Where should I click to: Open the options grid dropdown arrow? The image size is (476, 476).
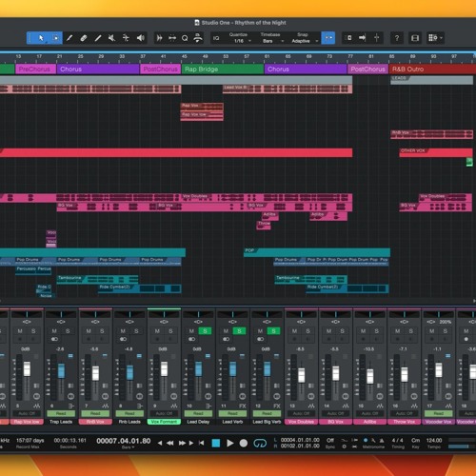(x=441, y=38)
